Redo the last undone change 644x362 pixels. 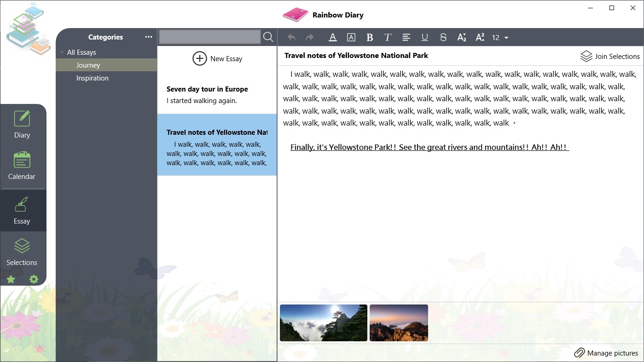point(309,37)
